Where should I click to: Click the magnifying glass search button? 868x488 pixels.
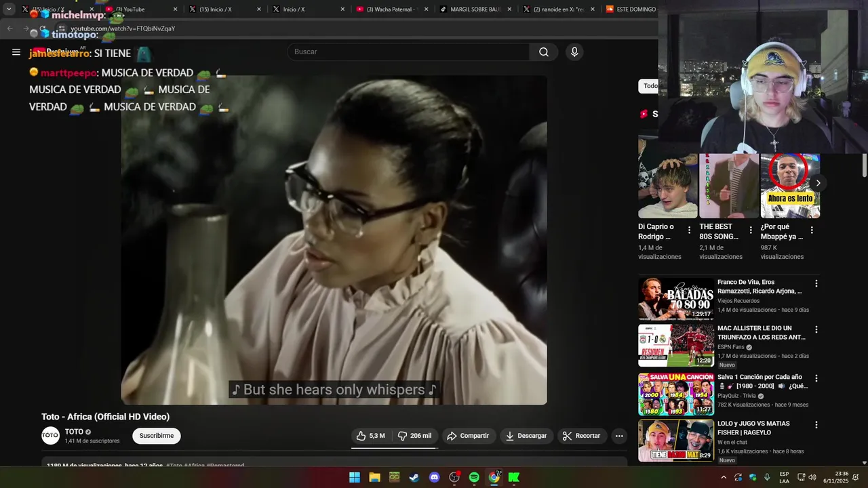click(544, 52)
